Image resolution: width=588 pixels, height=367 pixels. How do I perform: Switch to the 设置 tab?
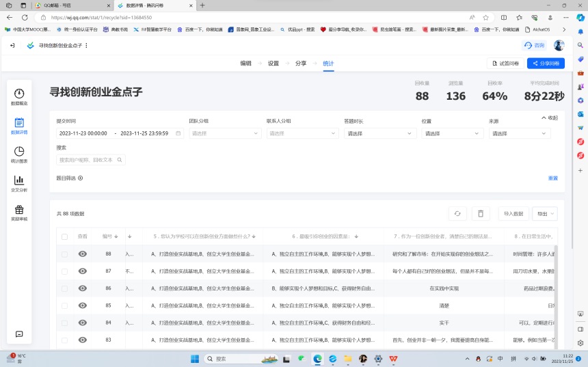[x=273, y=63]
